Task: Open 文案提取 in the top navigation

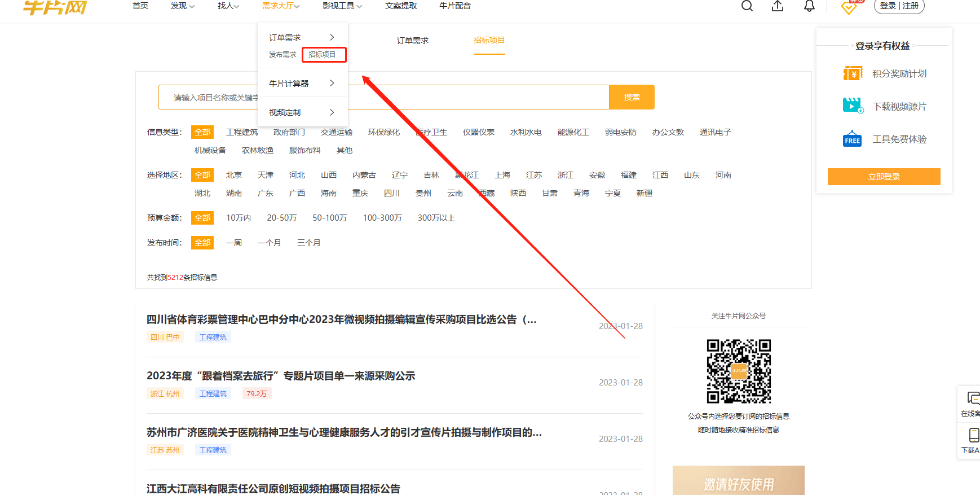Action: pos(401,6)
